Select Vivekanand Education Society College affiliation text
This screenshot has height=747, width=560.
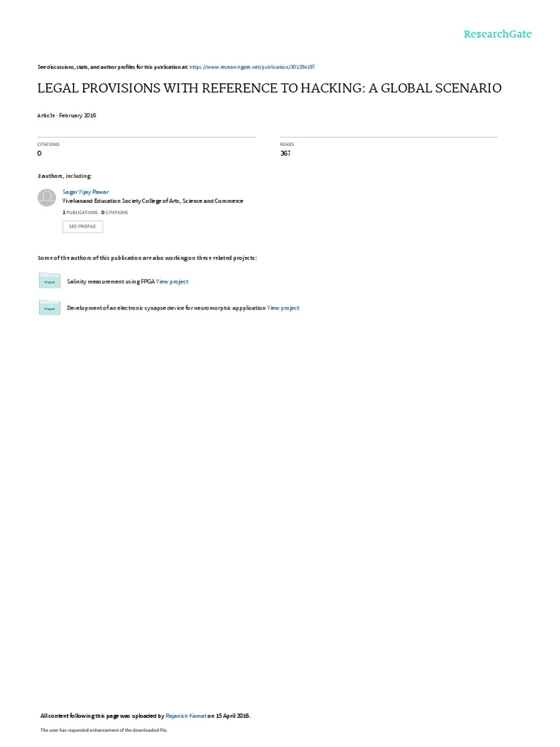pyautogui.click(x=152, y=201)
